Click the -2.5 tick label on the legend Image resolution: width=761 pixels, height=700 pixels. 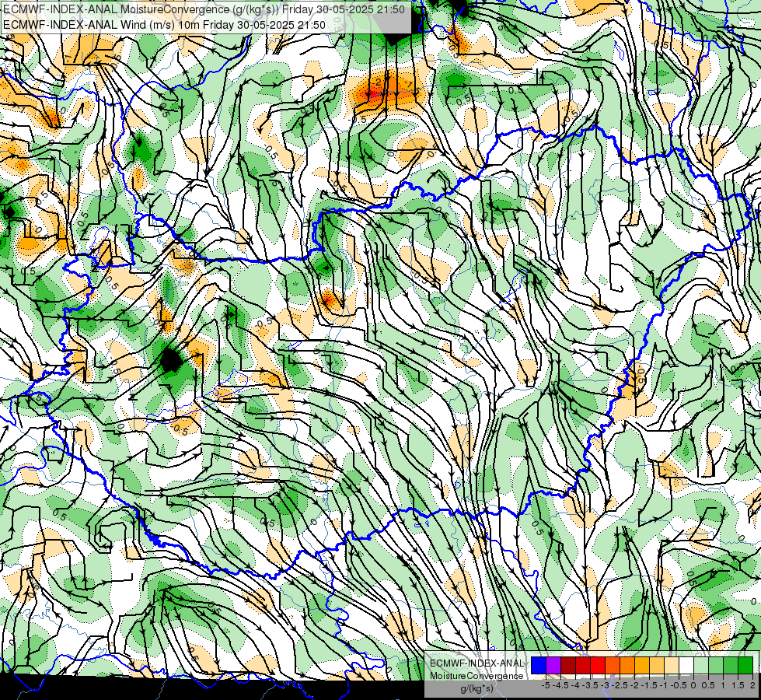coord(620,685)
